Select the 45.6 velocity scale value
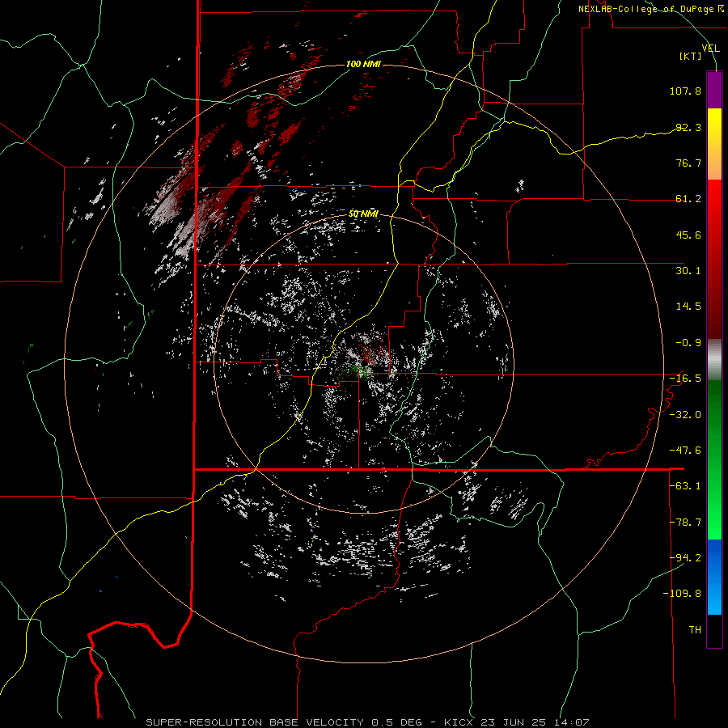The height and width of the screenshot is (728, 728). pos(688,235)
